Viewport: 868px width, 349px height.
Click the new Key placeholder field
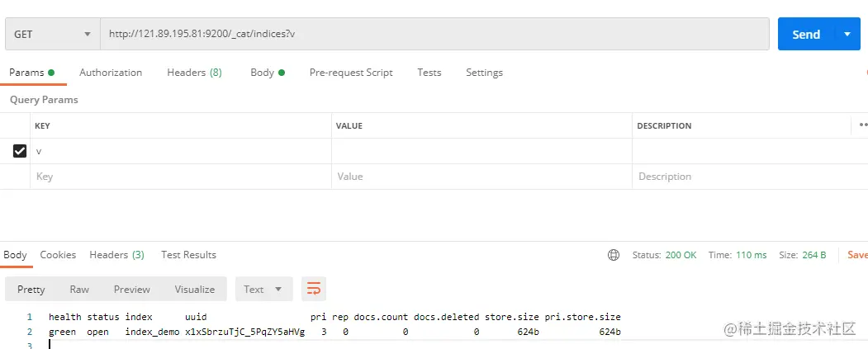coord(181,177)
